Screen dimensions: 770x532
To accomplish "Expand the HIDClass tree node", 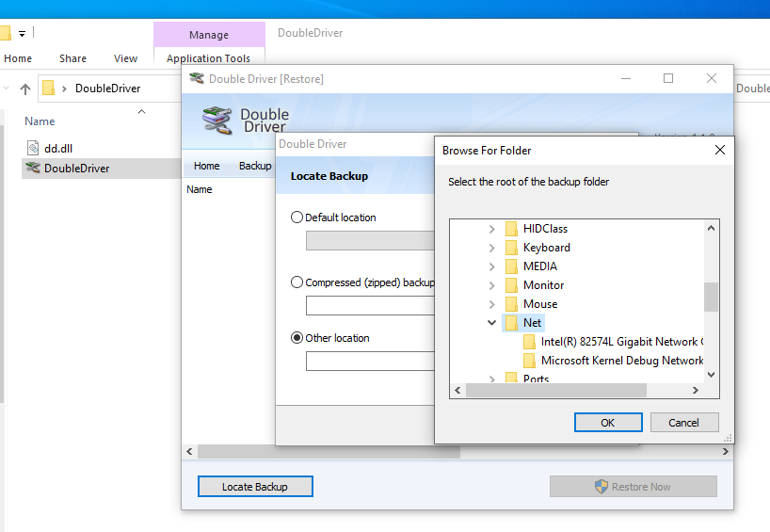I will coord(491,229).
